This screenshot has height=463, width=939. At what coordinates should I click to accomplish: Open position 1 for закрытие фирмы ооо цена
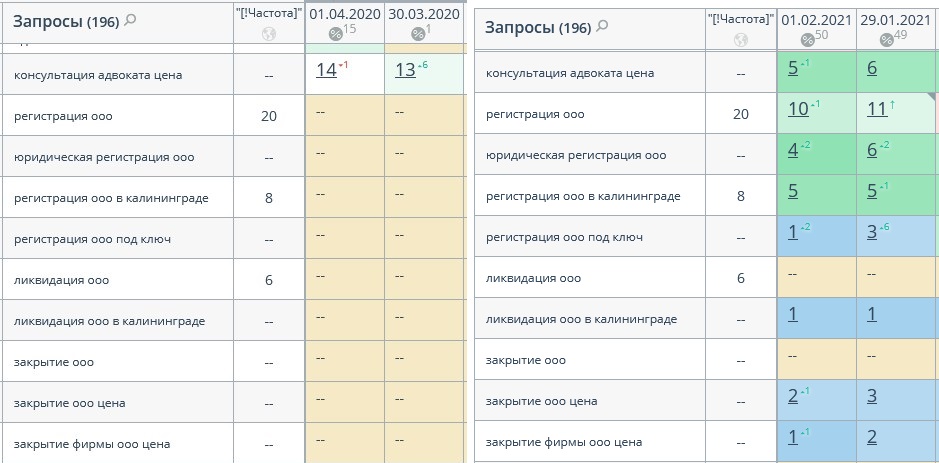pos(793,437)
